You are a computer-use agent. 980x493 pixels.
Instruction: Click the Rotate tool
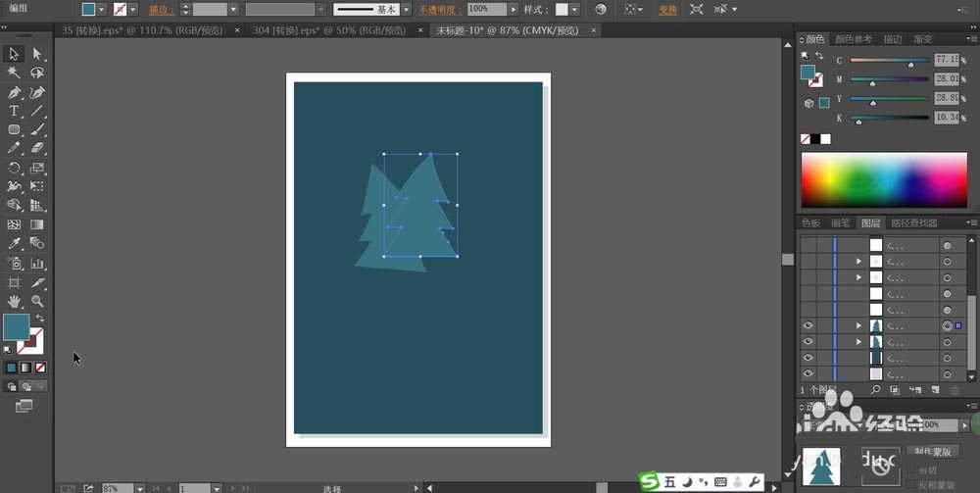coord(15,168)
